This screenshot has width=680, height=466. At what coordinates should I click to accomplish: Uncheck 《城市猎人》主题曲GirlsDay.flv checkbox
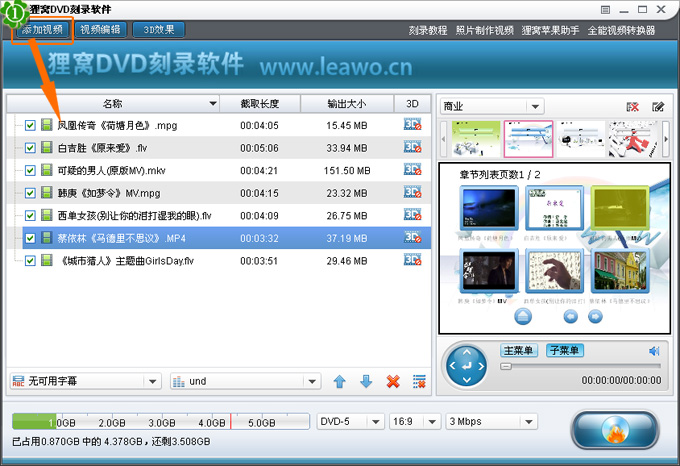click(x=30, y=261)
